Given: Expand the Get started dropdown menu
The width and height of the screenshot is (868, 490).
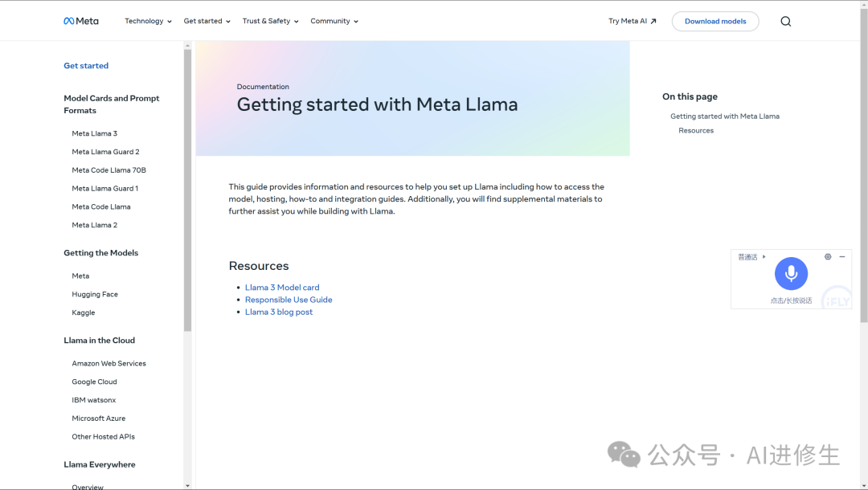Looking at the screenshot, I should pyautogui.click(x=207, y=21).
